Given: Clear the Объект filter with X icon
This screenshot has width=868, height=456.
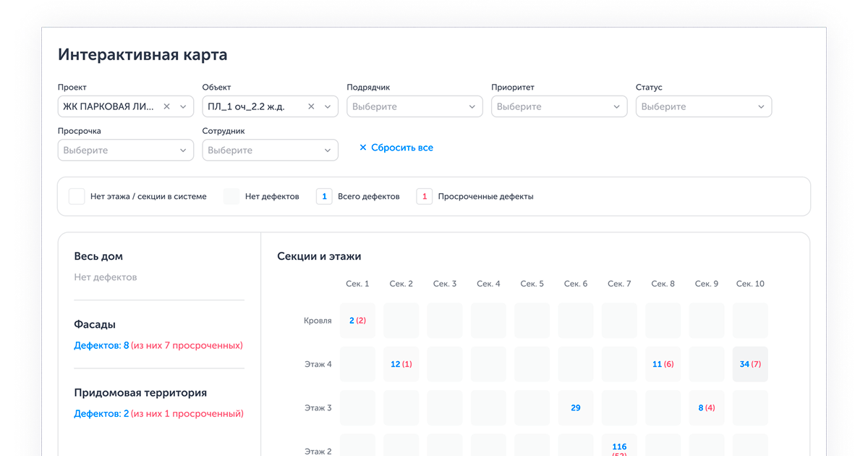Looking at the screenshot, I should tap(311, 106).
